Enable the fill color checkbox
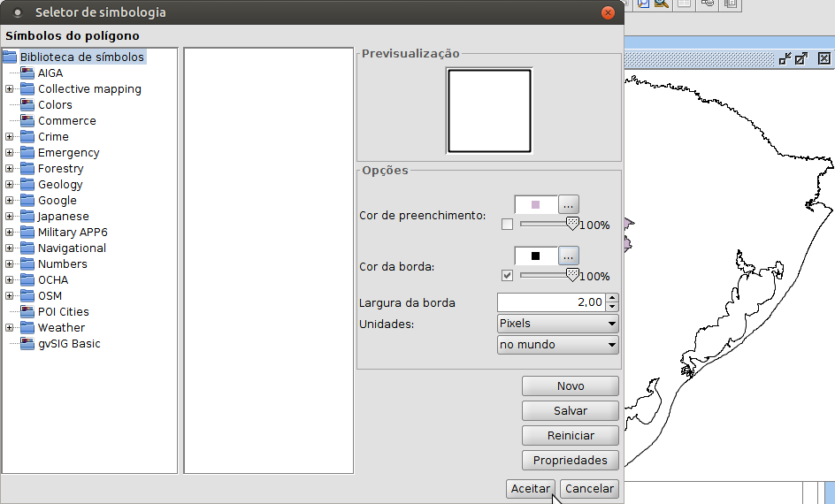Screen dimensions: 835x504 tap(507, 225)
